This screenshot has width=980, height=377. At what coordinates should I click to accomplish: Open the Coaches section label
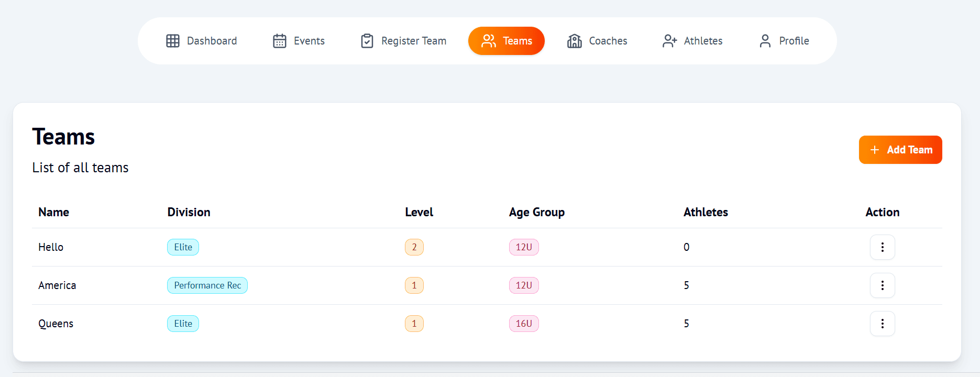pyautogui.click(x=608, y=41)
